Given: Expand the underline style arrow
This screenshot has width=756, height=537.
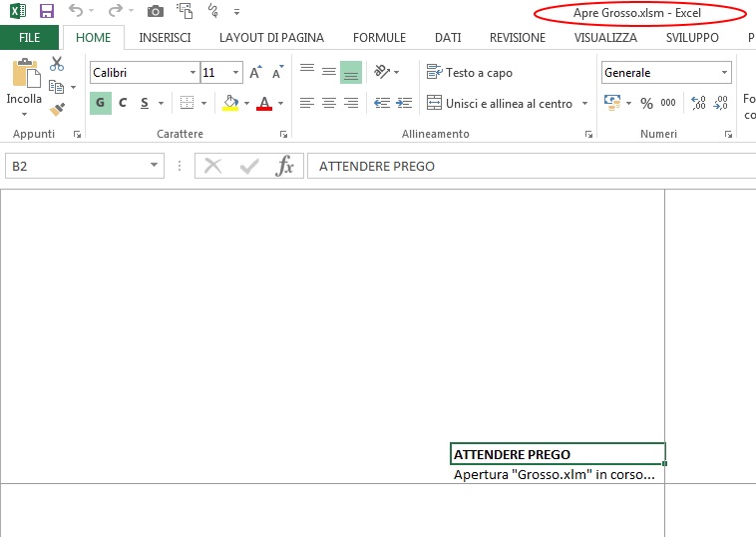Looking at the screenshot, I should (161, 103).
